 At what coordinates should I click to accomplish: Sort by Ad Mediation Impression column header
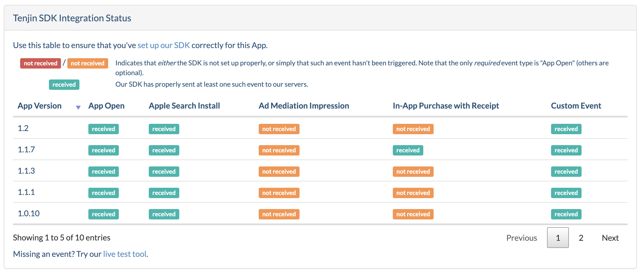[304, 106]
